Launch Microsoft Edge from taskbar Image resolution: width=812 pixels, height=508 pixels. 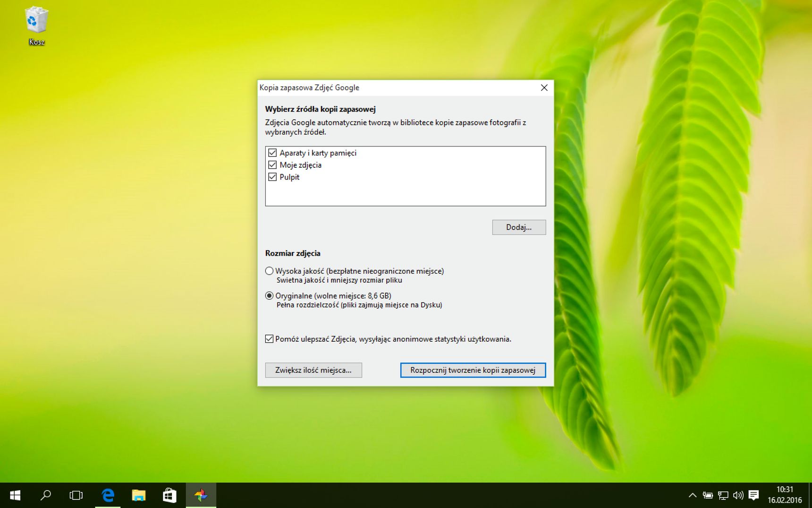tap(108, 495)
